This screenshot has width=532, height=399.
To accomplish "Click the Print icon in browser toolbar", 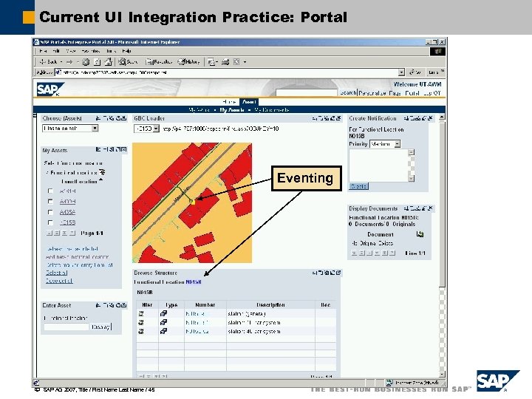I will [225, 62].
